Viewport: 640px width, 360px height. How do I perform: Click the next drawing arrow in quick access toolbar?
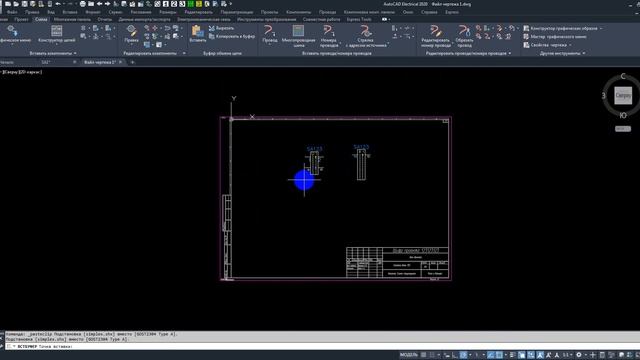coord(107,4)
